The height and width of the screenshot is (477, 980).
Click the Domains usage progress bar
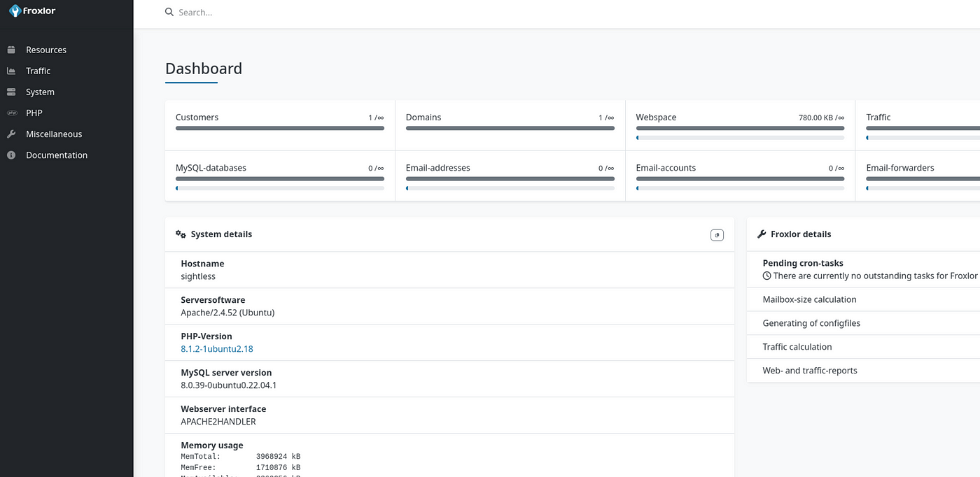click(510, 128)
